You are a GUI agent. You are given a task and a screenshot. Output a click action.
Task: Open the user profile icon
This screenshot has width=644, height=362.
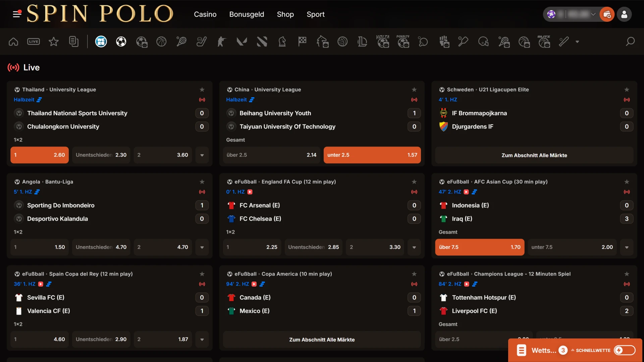pos(624,14)
